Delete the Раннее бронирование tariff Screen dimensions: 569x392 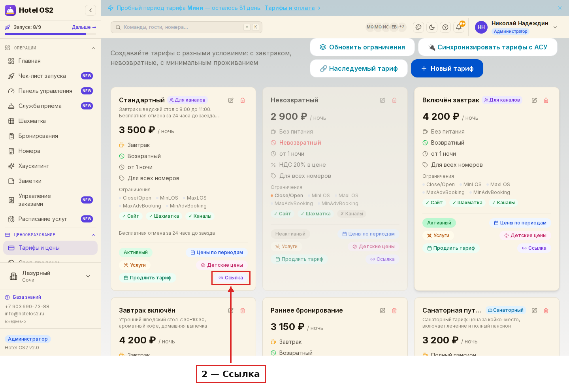point(394,311)
